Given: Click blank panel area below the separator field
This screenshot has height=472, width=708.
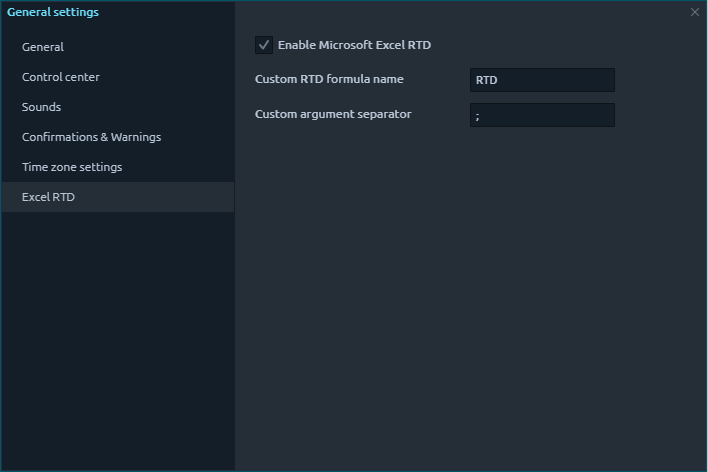Looking at the screenshot, I should [x=470, y=300].
